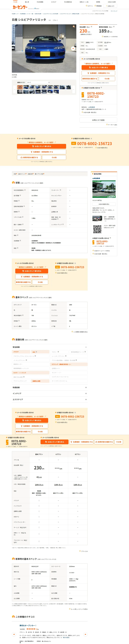This screenshot has height=644, width=129.
Task: Click the ログイン icon link in the header
Action: click(89, 6)
